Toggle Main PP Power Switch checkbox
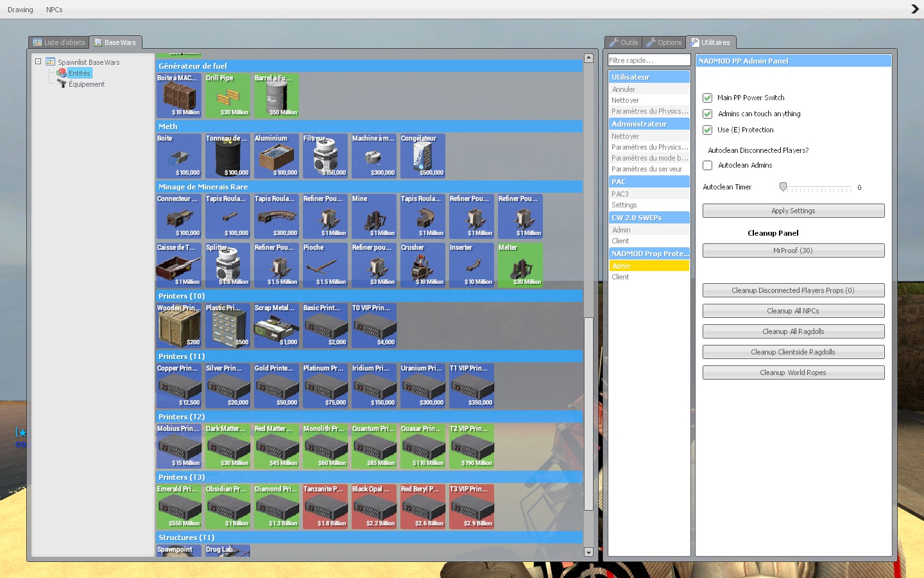This screenshot has height=578, width=924. 707,98
